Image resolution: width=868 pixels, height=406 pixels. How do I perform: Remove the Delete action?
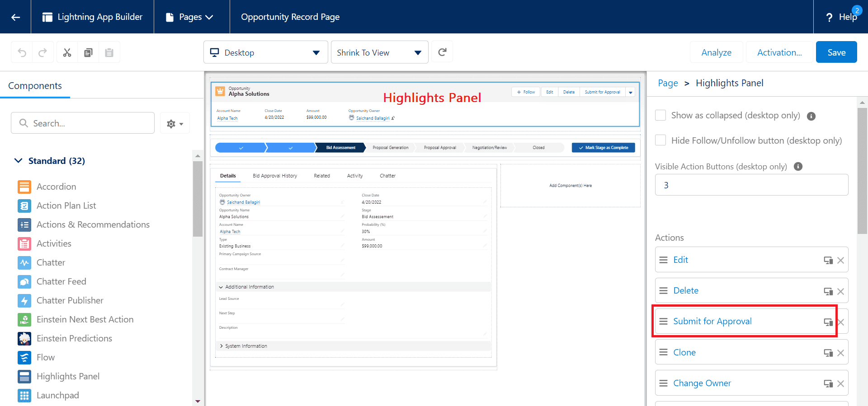[x=840, y=291]
